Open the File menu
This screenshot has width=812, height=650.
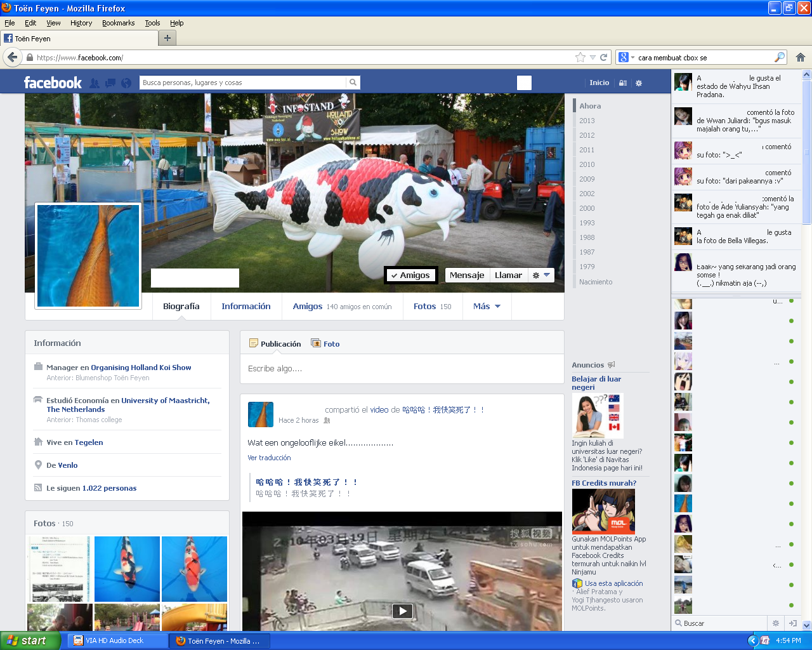tap(10, 23)
